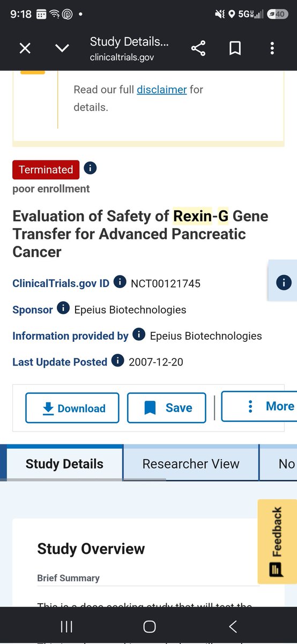The width and height of the screenshot is (297, 644).
Task: View info icon for Last Update Posted
Action: (x=118, y=361)
